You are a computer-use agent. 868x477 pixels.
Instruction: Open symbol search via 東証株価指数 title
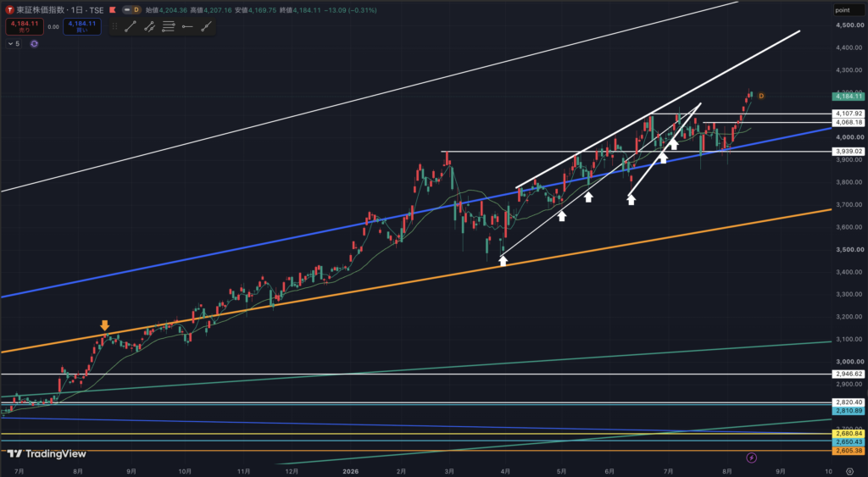pos(42,10)
